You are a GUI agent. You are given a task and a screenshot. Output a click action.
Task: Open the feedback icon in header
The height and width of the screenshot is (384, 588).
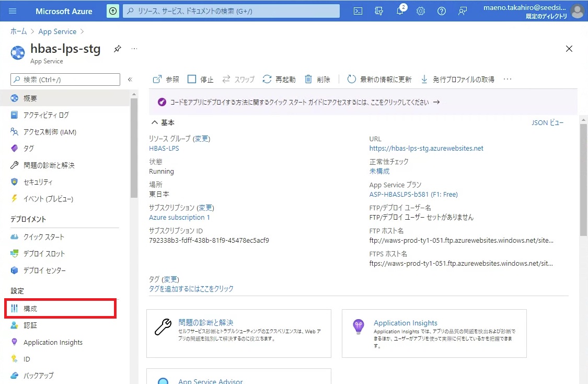(x=463, y=11)
